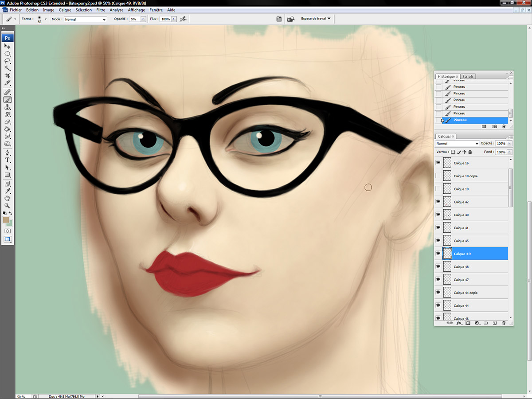The width and height of the screenshot is (532, 399).
Task: Expand the layer blend mode dropdown
Action: 457,144
